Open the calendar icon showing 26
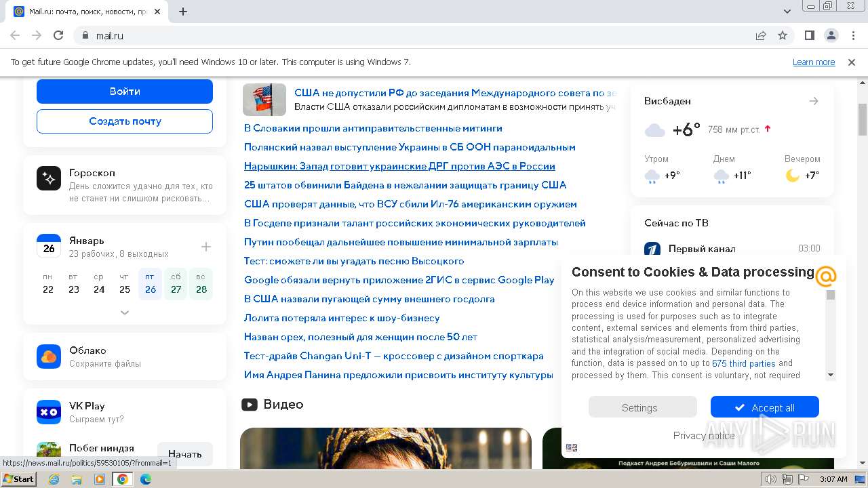868x488 pixels. point(49,246)
